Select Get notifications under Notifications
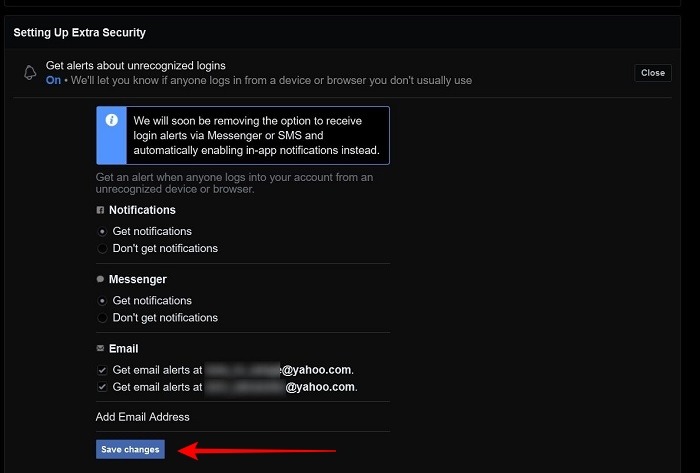700x473 pixels. [102, 232]
